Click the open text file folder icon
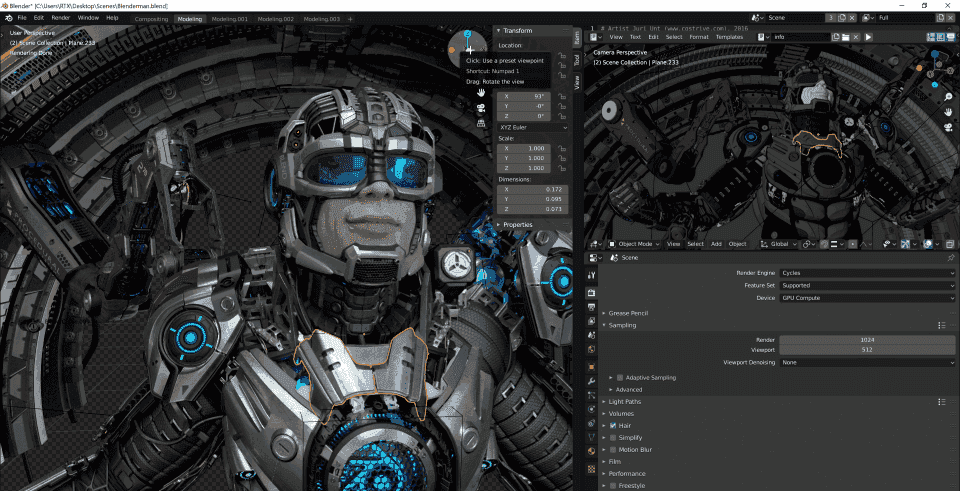The height and width of the screenshot is (491, 960). point(845,37)
